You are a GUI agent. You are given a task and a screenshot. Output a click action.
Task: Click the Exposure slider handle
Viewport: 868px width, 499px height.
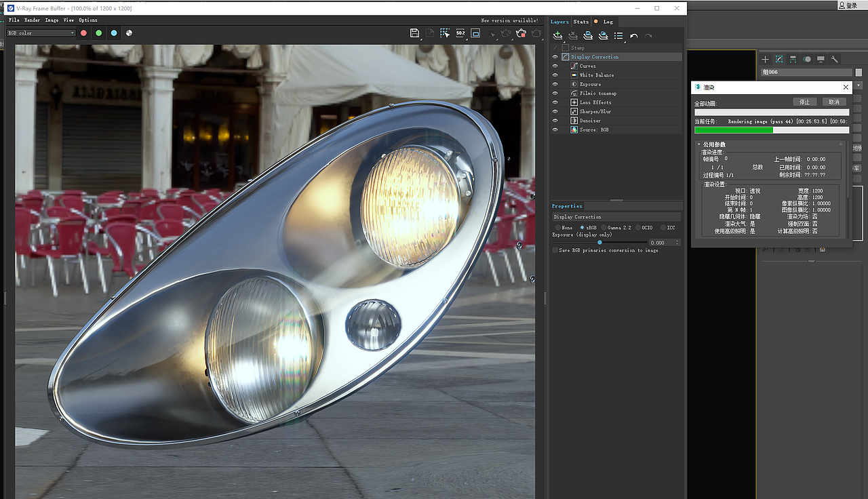point(599,242)
